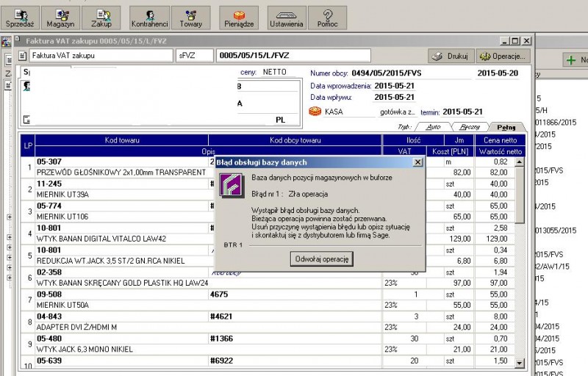This screenshot has width=588, height=376.
Task: Open the Zakup module
Action: (101, 18)
